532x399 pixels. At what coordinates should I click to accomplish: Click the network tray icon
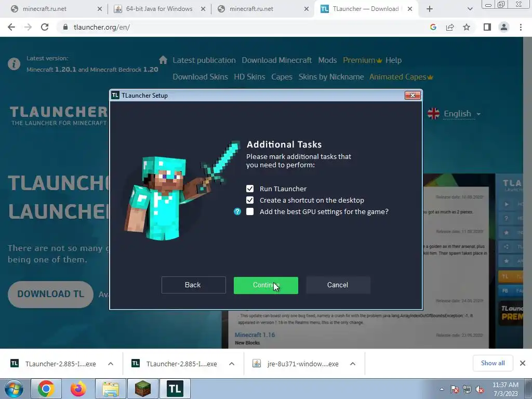[x=467, y=390]
